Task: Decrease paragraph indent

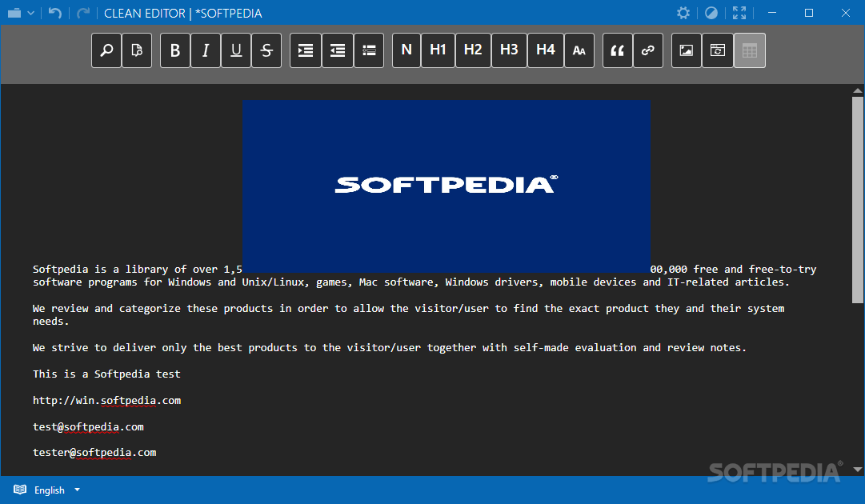Action: coord(338,50)
